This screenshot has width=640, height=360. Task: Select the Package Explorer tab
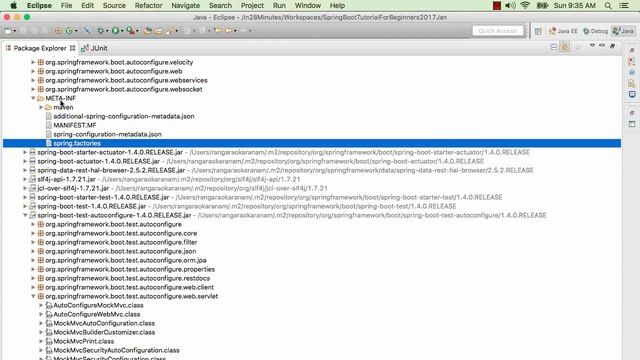(40, 48)
